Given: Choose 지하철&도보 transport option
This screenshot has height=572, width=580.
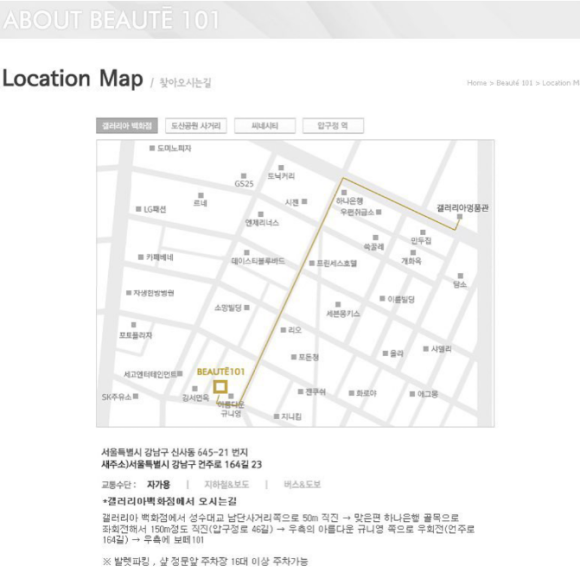Looking at the screenshot, I should click(226, 484).
